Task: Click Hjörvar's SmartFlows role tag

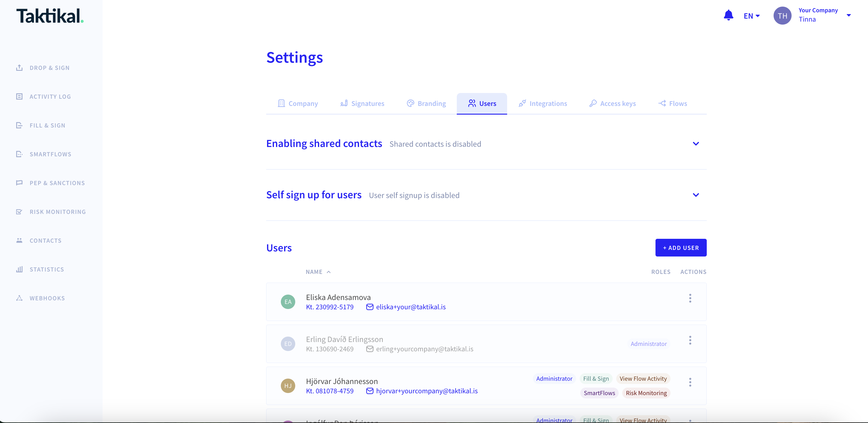Action: pos(599,393)
